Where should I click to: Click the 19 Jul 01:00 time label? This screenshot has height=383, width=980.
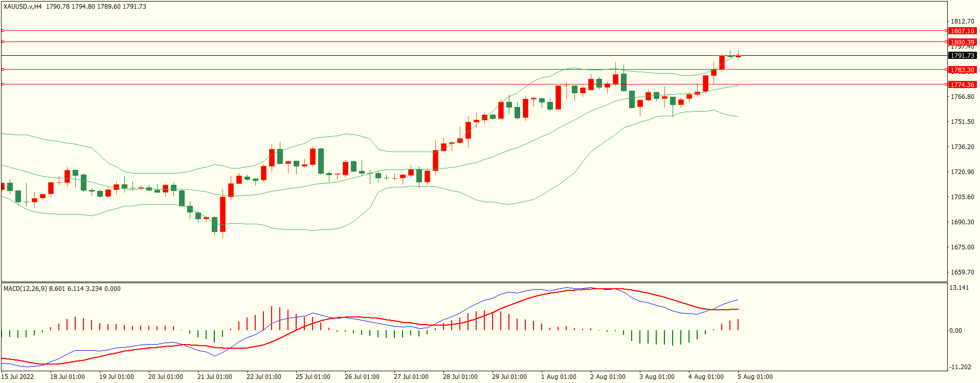[x=117, y=377]
